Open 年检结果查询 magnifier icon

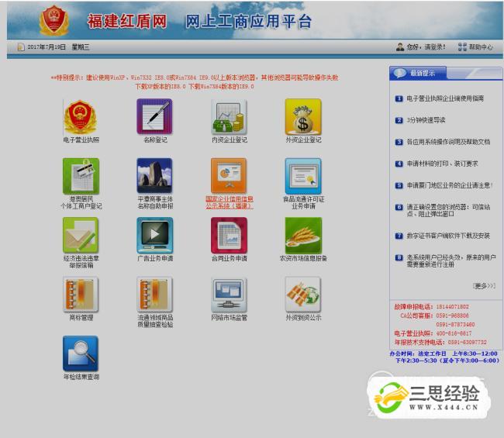81,354
